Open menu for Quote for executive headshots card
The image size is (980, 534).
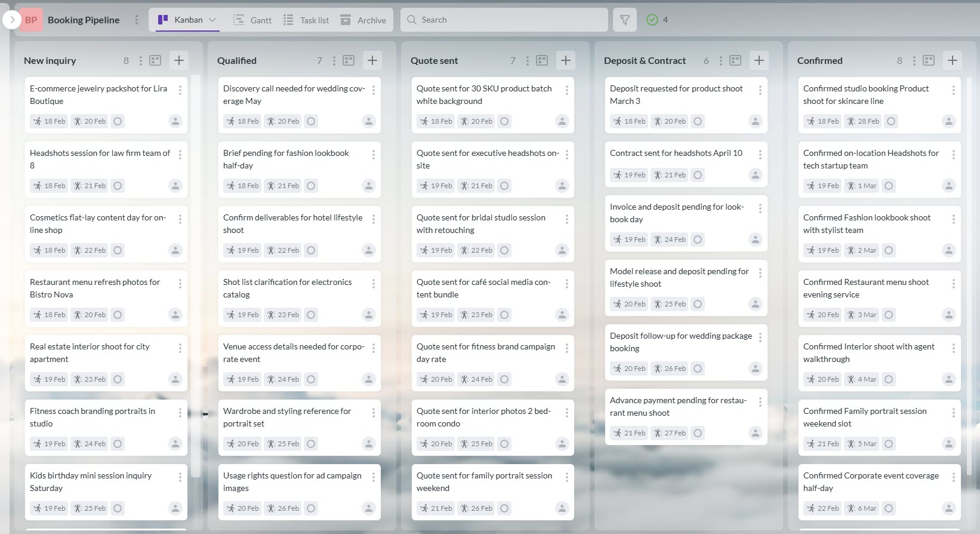567,155
